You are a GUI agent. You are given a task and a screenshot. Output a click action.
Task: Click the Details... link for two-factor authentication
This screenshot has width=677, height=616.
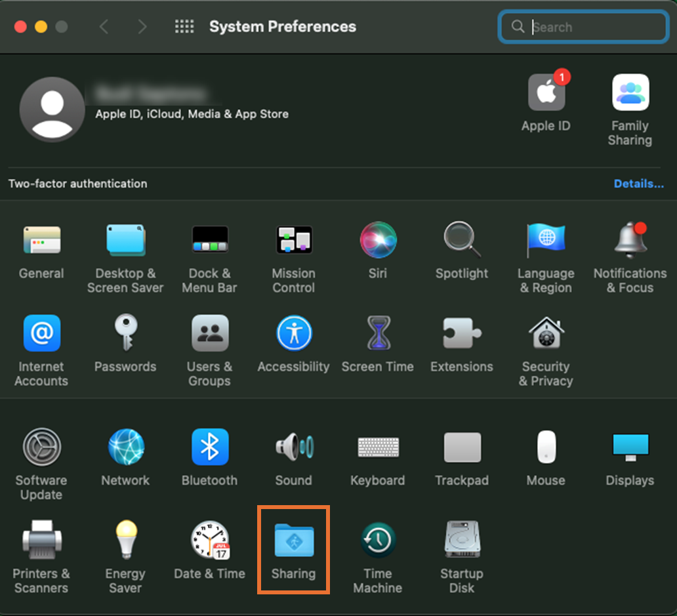pyautogui.click(x=638, y=184)
